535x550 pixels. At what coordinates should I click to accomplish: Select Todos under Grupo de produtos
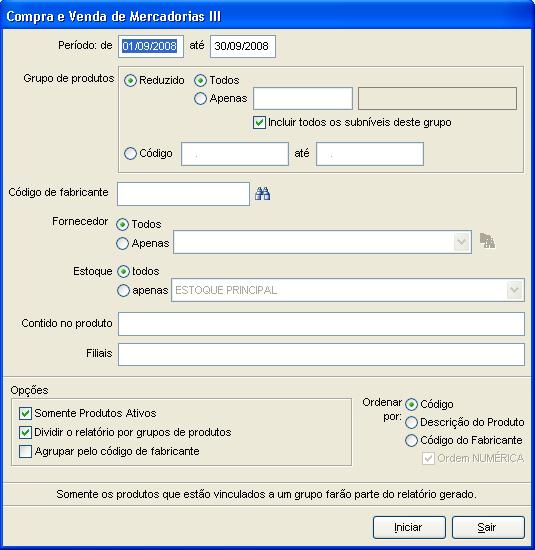click(200, 81)
